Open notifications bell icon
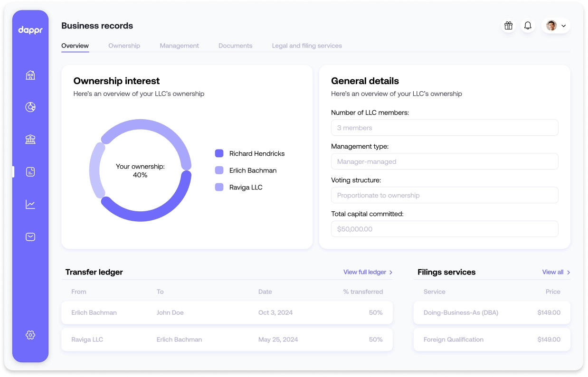588x377 pixels. 528,26
